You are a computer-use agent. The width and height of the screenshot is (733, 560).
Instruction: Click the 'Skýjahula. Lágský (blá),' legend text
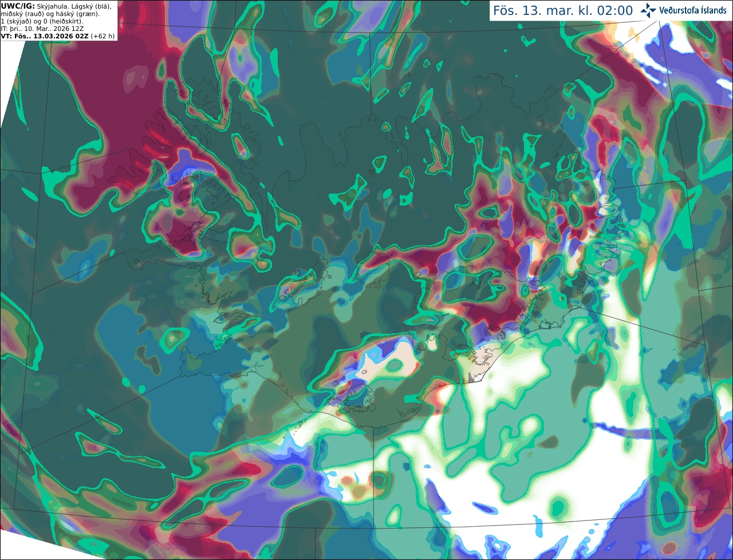(x=74, y=6)
